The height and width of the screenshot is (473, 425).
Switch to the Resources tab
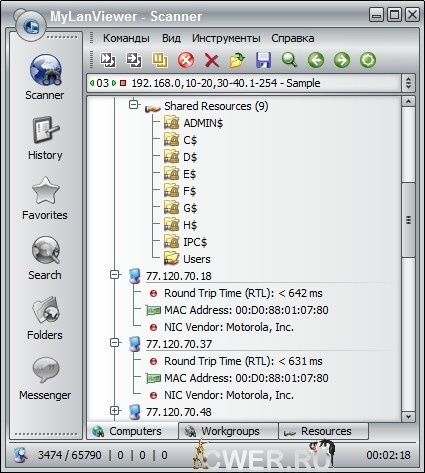tap(323, 431)
